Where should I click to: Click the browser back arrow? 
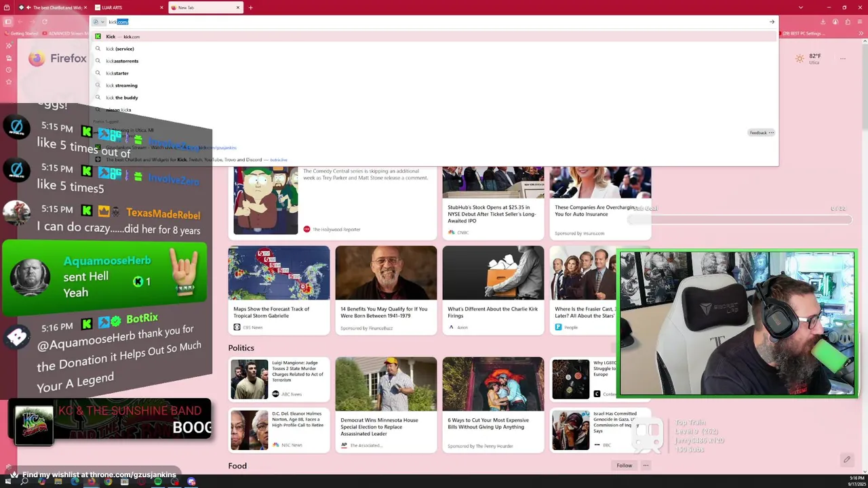pos(20,22)
